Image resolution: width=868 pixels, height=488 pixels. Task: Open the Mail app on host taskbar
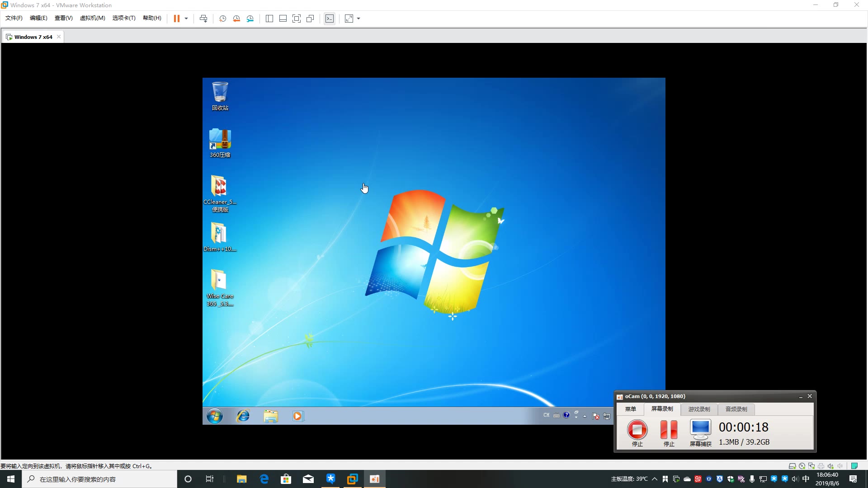(x=308, y=479)
